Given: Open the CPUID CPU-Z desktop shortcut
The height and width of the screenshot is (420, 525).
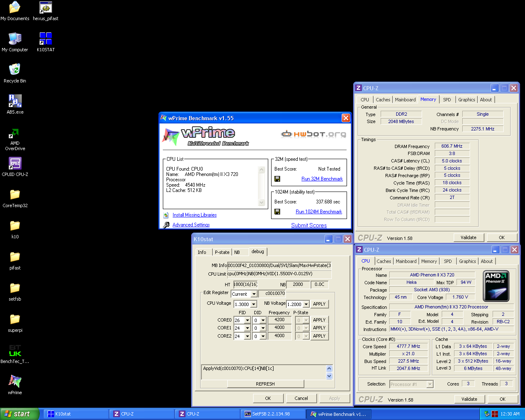Looking at the screenshot, I should [15, 167].
